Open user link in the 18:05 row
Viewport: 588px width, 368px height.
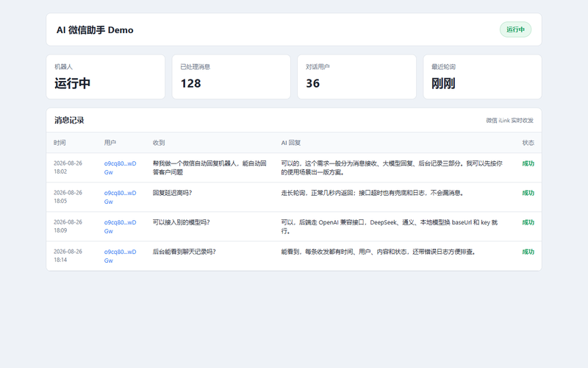120,197
